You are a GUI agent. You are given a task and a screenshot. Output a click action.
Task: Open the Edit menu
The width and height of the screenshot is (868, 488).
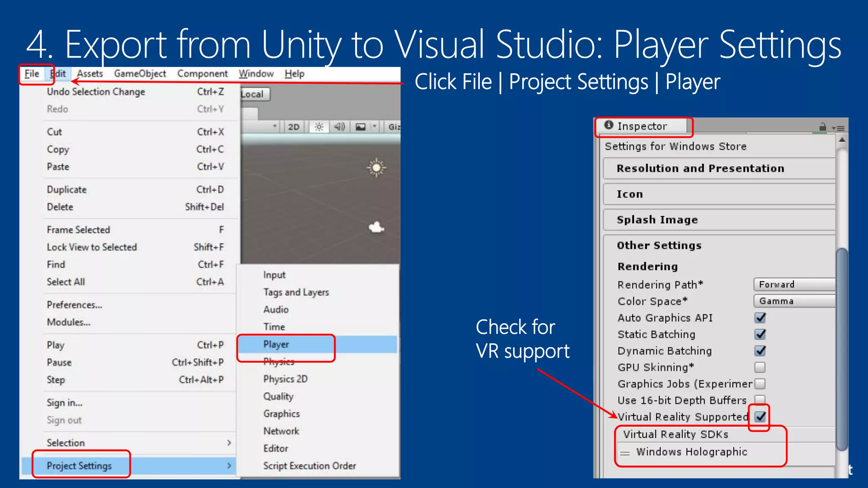[x=58, y=74]
